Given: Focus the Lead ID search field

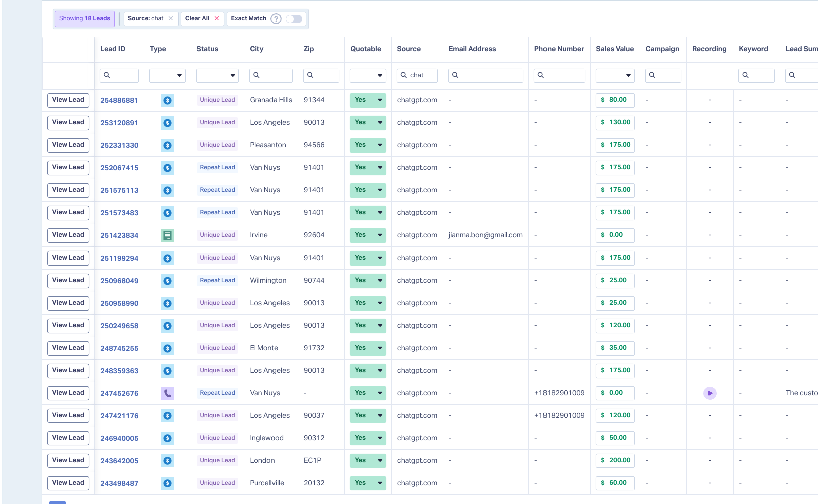Looking at the screenshot, I should (x=119, y=76).
